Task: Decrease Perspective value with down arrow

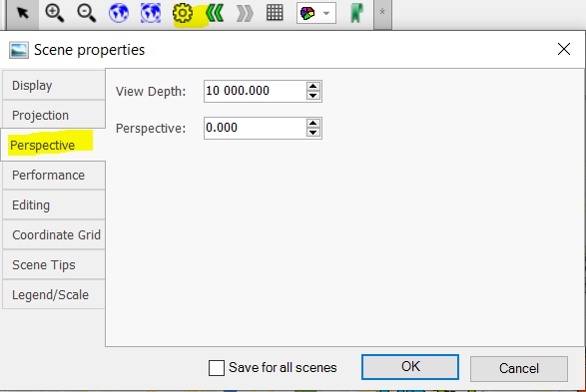Action: pyautogui.click(x=313, y=133)
